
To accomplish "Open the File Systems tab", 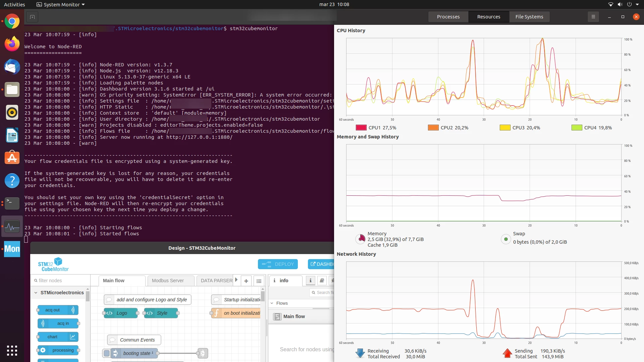I will coord(529,17).
